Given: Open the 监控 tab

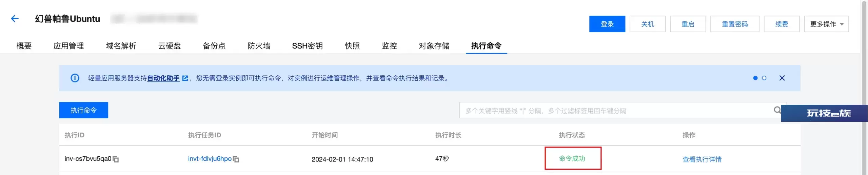Looking at the screenshot, I should click(389, 46).
